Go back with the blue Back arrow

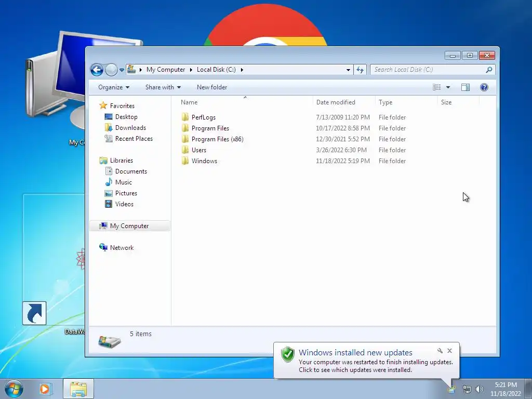[97, 70]
